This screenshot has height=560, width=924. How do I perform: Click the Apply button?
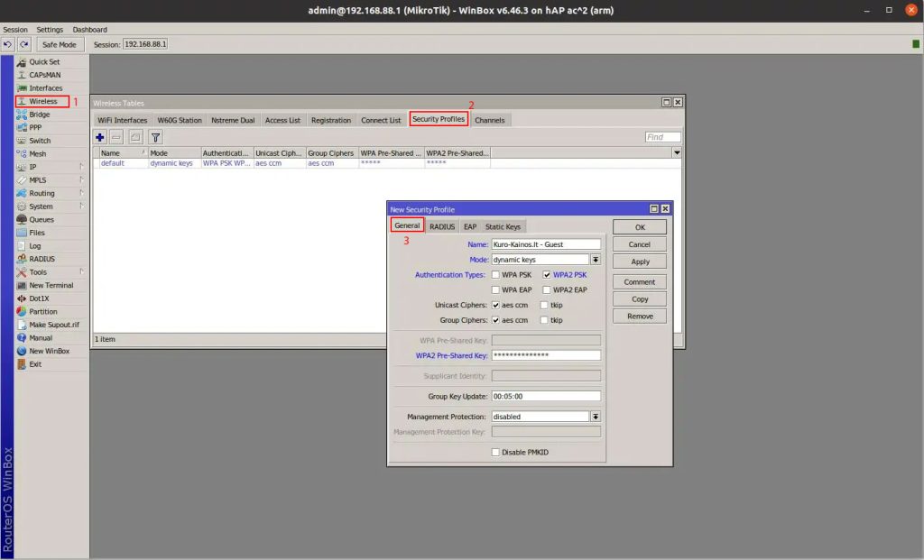point(640,262)
